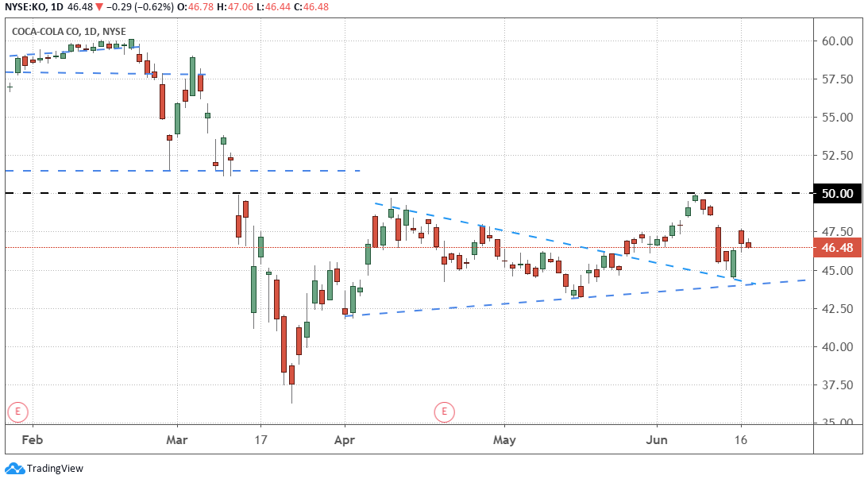Click the TradingView text link
This screenshot has height=483, width=868.
coord(55,469)
